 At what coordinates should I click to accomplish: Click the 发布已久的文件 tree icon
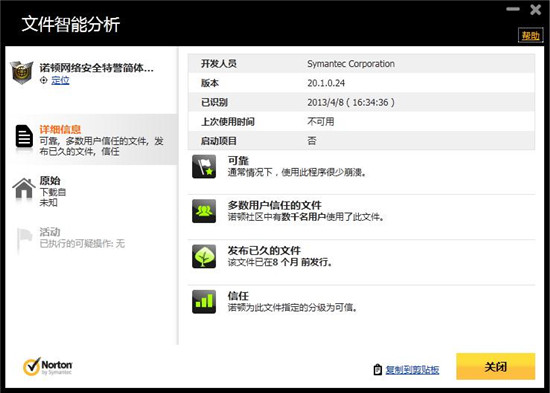click(204, 257)
